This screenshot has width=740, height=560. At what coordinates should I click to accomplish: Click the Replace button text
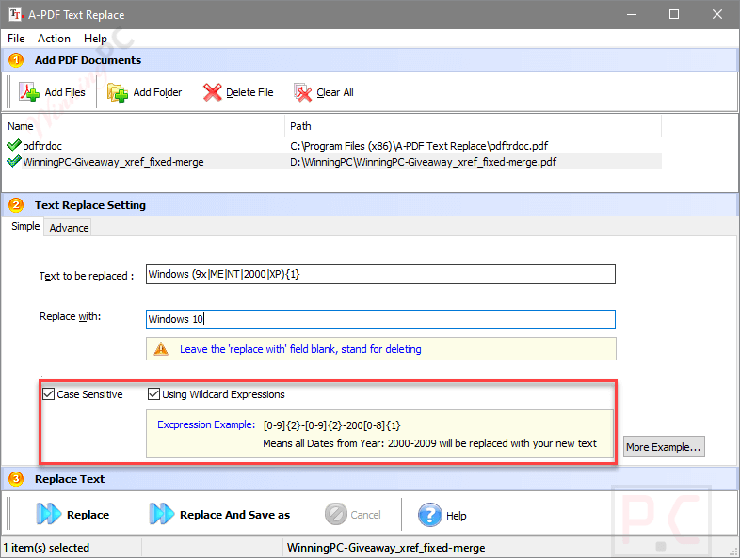88,515
